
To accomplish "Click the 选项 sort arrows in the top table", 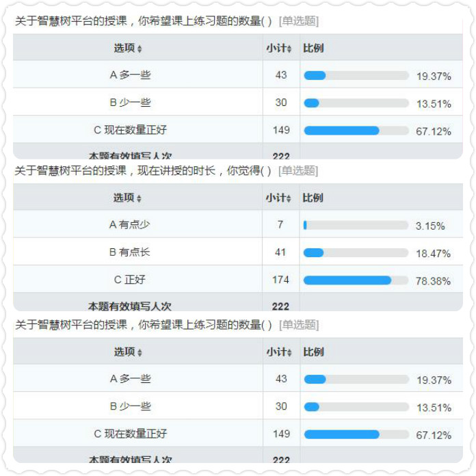I will [140, 49].
